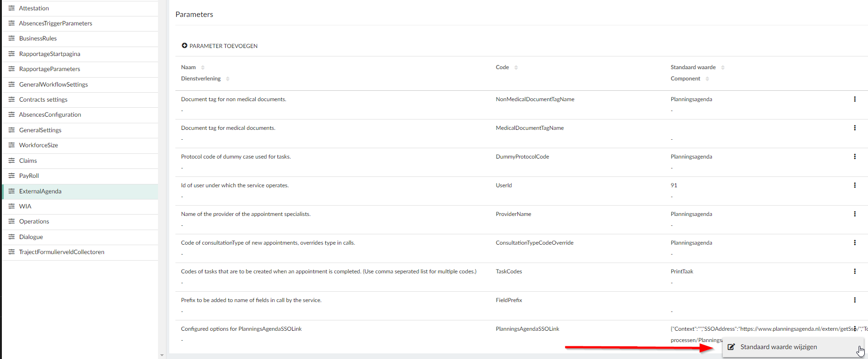
Task: Sort table by Standaard waarde column
Action: (723, 68)
